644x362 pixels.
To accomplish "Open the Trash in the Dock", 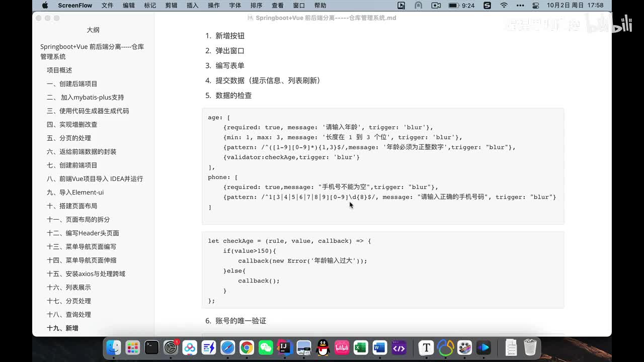I will tap(530, 347).
